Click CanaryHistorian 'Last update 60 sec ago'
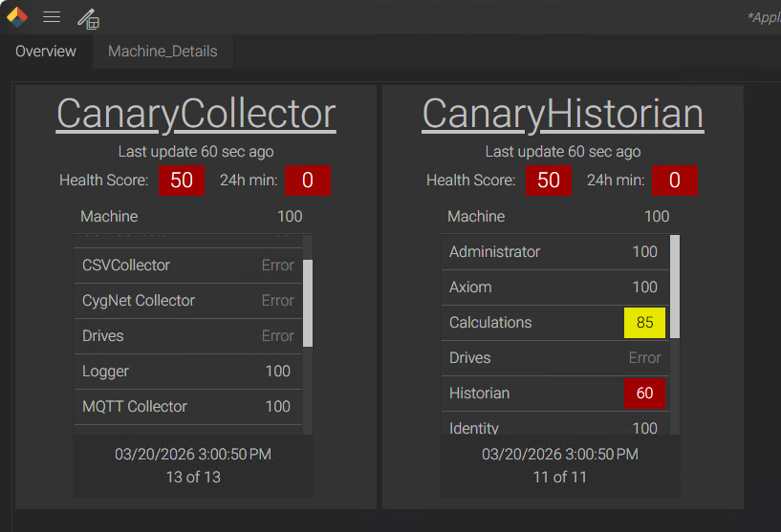This screenshot has width=781, height=532. (563, 152)
